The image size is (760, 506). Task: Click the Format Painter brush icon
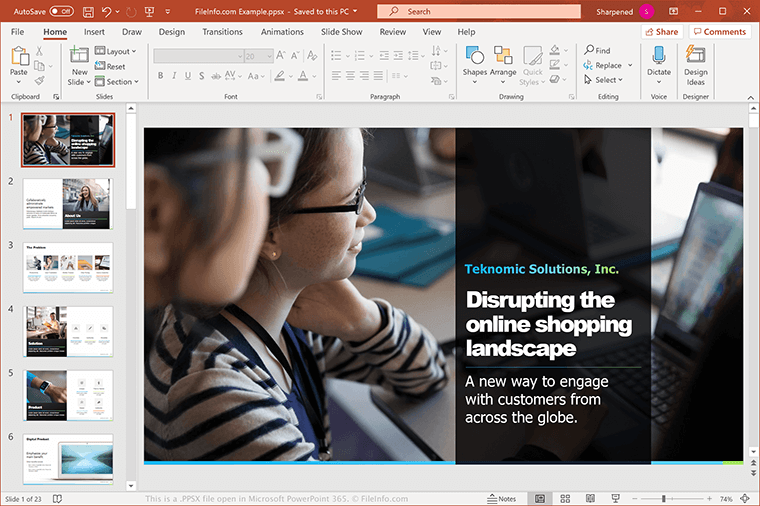pyautogui.click(x=40, y=80)
